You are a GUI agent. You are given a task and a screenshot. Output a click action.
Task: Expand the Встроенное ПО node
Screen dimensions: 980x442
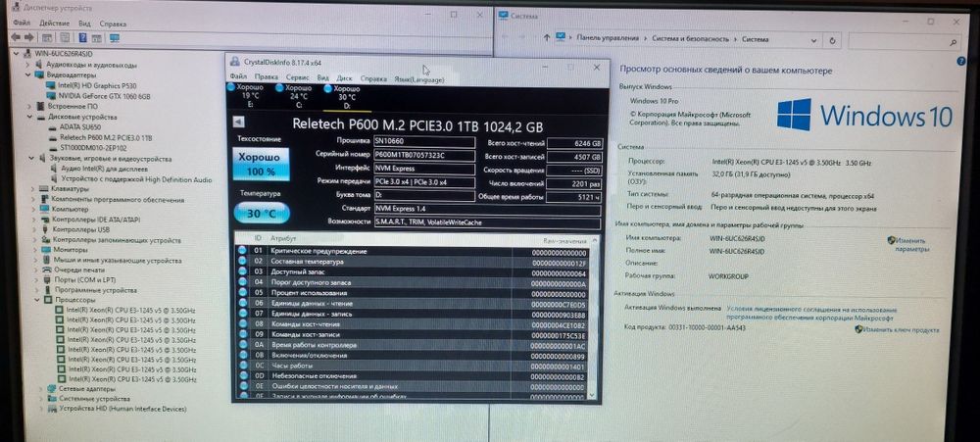(x=28, y=106)
